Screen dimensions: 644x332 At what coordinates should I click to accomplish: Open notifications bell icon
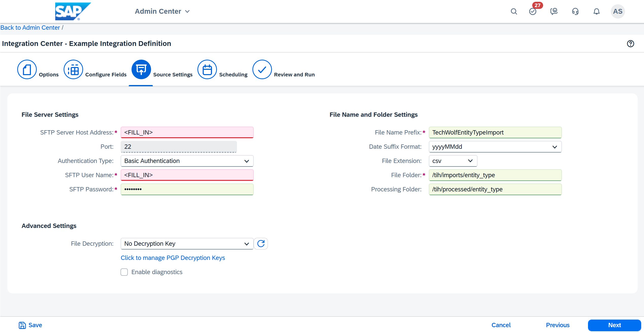[x=597, y=11]
